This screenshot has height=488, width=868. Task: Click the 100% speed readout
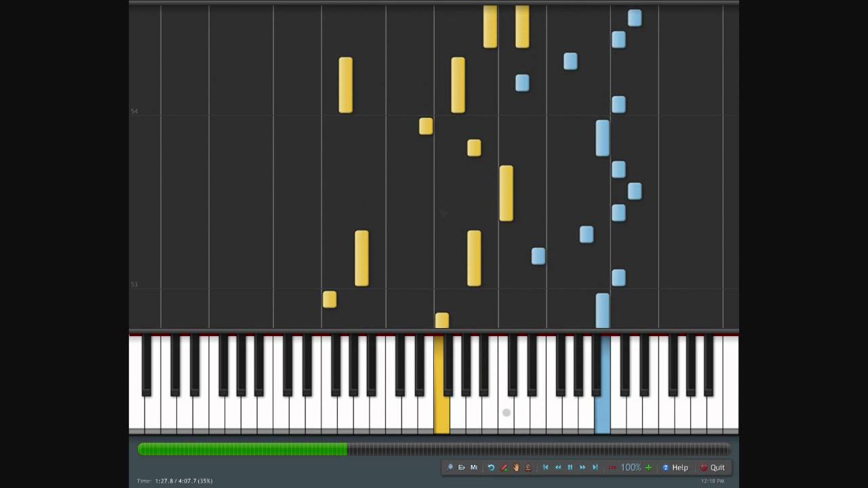631,468
